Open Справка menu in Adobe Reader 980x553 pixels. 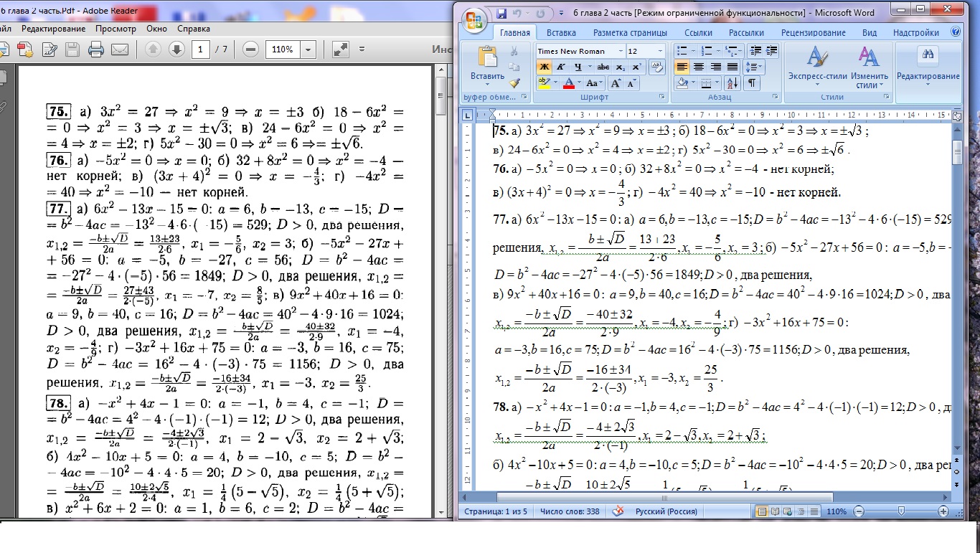click(194, 29)
